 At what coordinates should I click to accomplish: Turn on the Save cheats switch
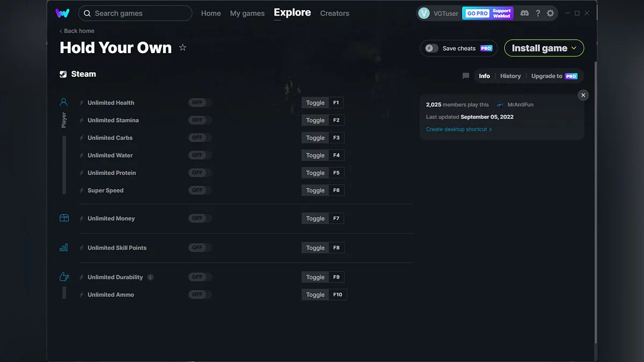click(x=431, y=48)
